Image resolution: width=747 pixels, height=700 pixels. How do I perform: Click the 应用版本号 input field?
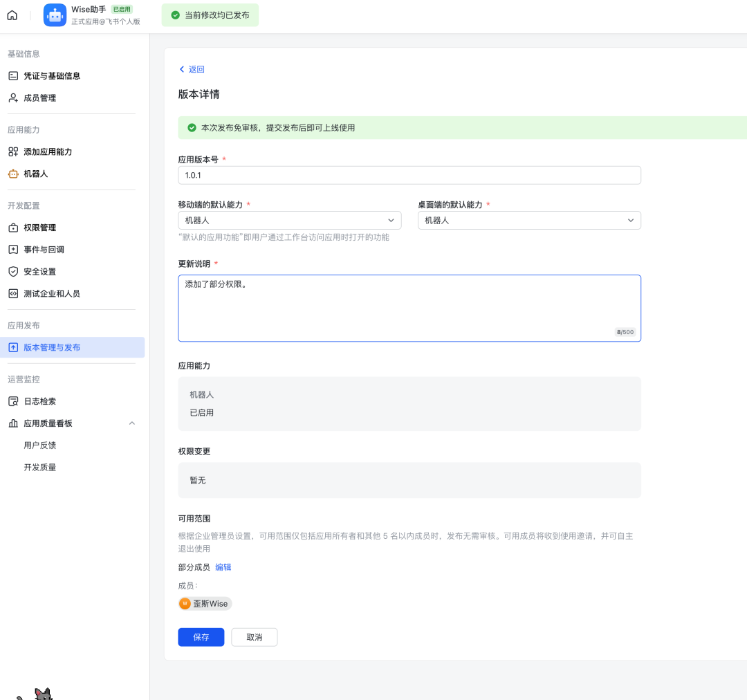click(409, 176)
